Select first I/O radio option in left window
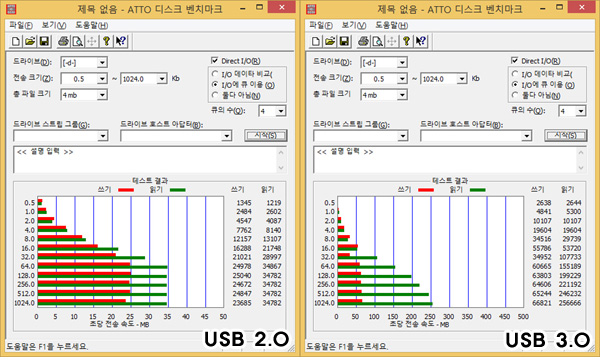 coord(215,73)
